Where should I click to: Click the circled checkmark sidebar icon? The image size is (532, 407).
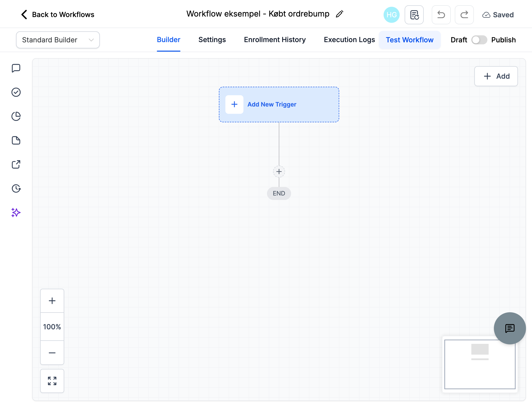[16, 92]
